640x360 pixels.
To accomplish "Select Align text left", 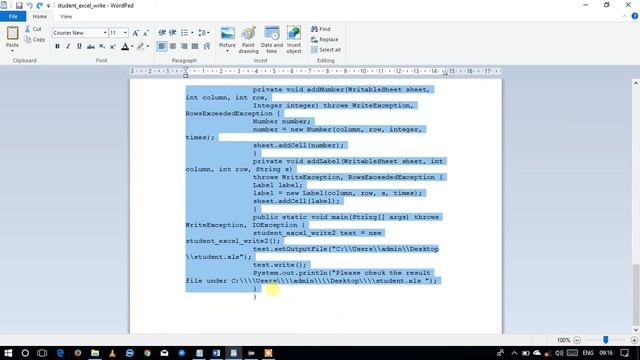I will pyautogui.click(x=162, y=47).
